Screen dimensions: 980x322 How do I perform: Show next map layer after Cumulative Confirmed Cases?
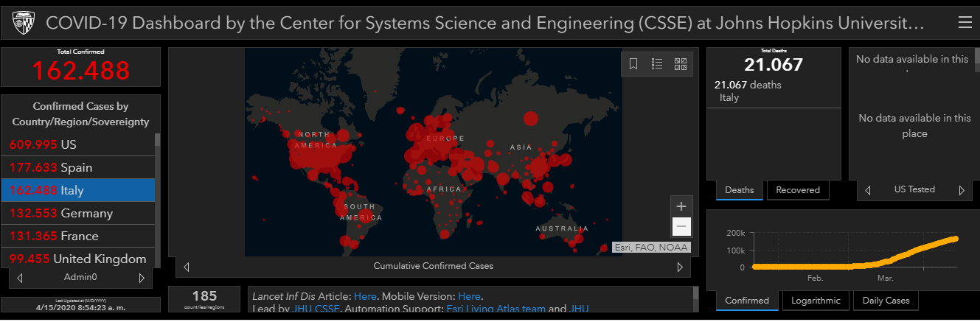pyautogui.click(x=680, y=267)
